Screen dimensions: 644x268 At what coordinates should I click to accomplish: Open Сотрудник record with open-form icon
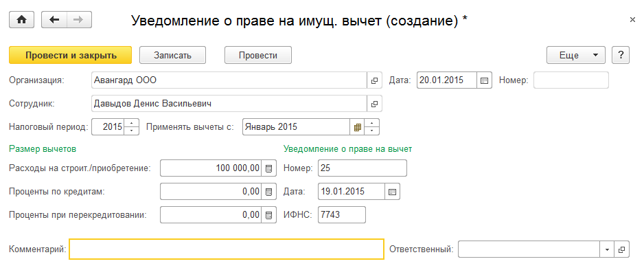point(374,104)
